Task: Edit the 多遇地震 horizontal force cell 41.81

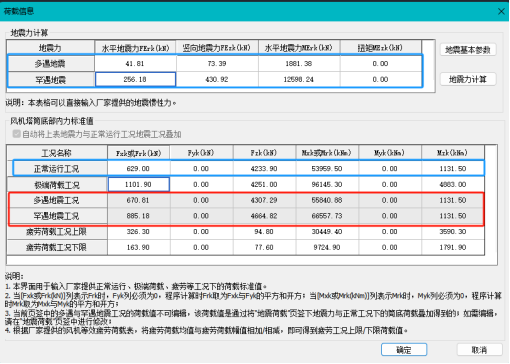Action: pos(135,64)
